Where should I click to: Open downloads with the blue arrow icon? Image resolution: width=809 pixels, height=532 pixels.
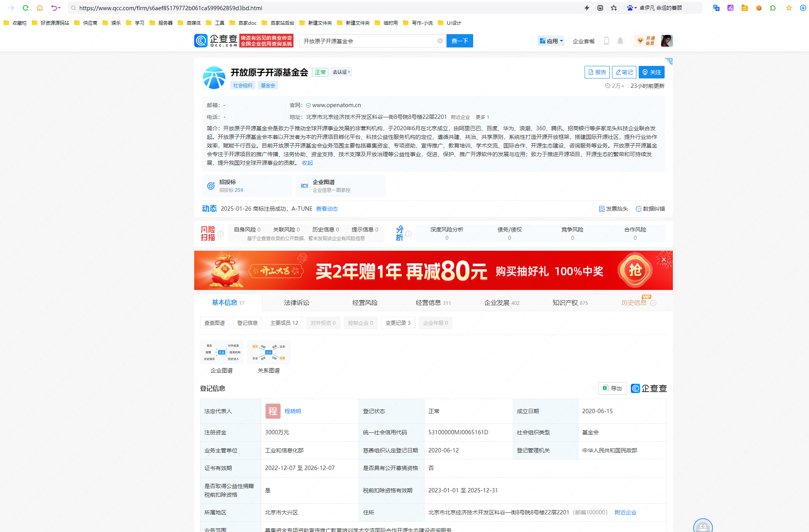click(x=803, y=8)
